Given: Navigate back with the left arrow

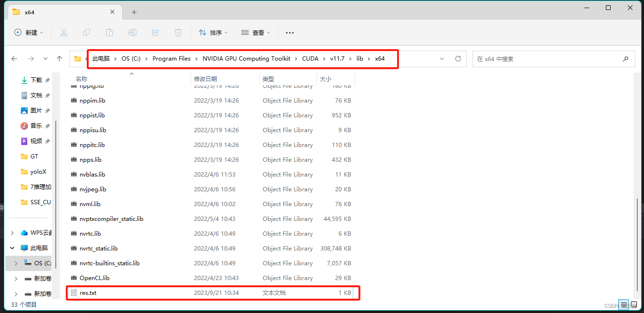Looking at the screenshot, I should tap(14, 58).
